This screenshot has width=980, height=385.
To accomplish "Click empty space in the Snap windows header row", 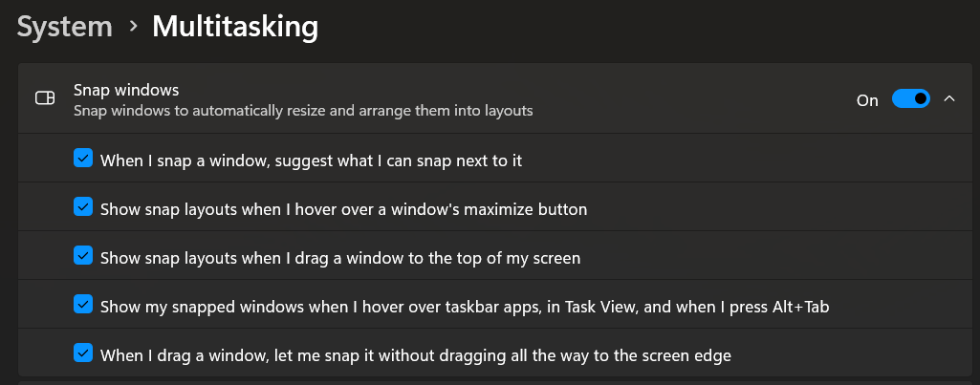I will pyautogui.click(x=688, y=99).
